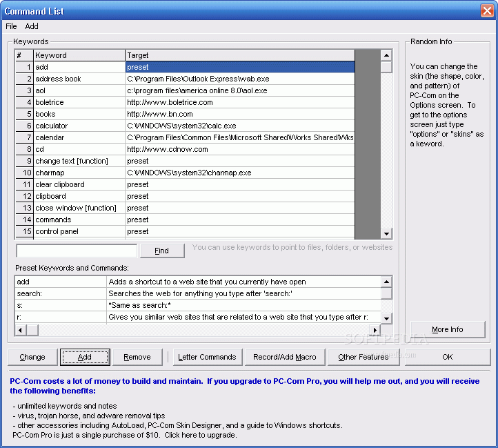Click the Keyword column header

click(79, 55)
